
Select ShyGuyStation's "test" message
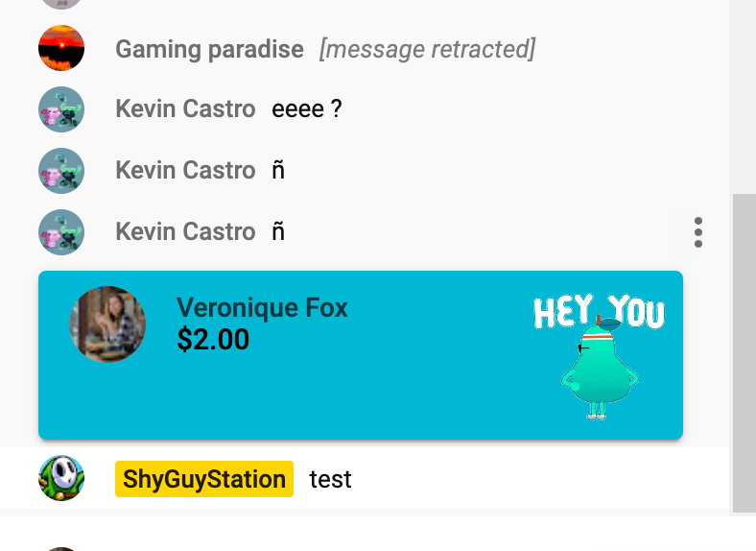tap(330, 480)
